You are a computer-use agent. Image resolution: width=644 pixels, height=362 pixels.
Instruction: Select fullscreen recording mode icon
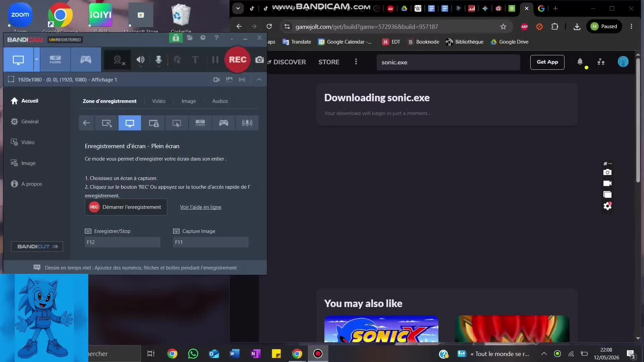130,123
